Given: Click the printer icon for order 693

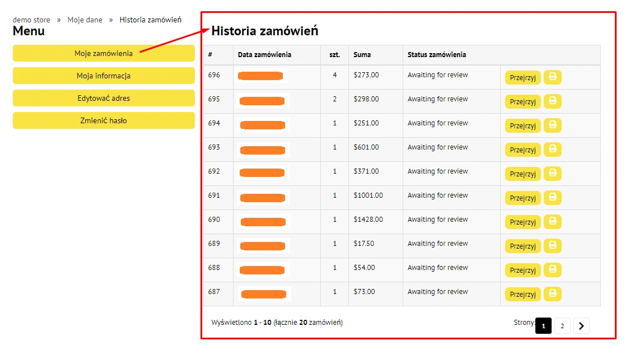Looking at the screenshot, I should tap(552, 150).
